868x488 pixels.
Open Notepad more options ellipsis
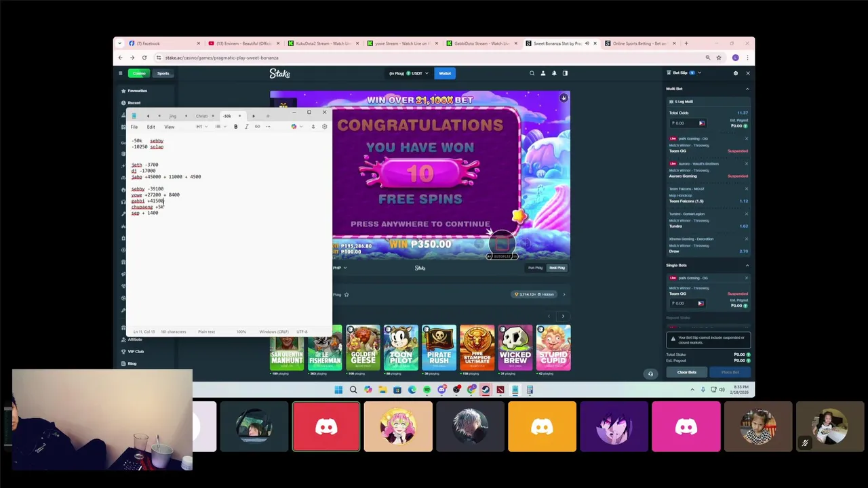coord(268,127)
